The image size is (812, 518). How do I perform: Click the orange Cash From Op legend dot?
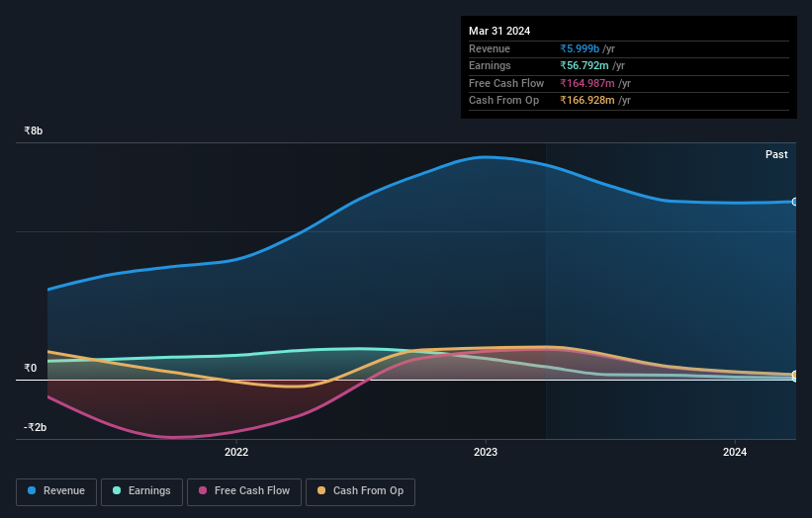click(321, 490)
